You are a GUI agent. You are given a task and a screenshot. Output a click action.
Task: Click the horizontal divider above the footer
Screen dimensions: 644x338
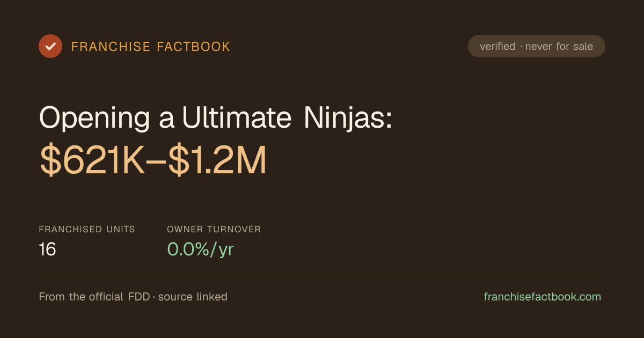click(x=322, y=276)
